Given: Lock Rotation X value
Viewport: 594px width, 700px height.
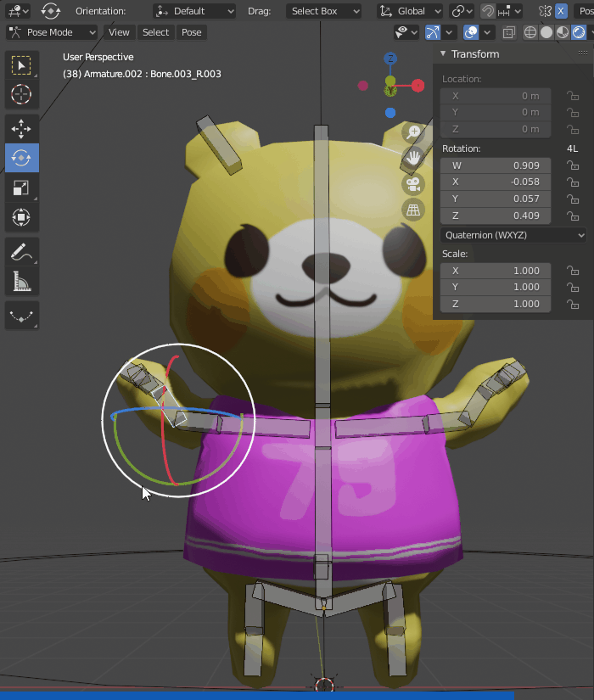Looking at the screenshot, I should 573,182.
